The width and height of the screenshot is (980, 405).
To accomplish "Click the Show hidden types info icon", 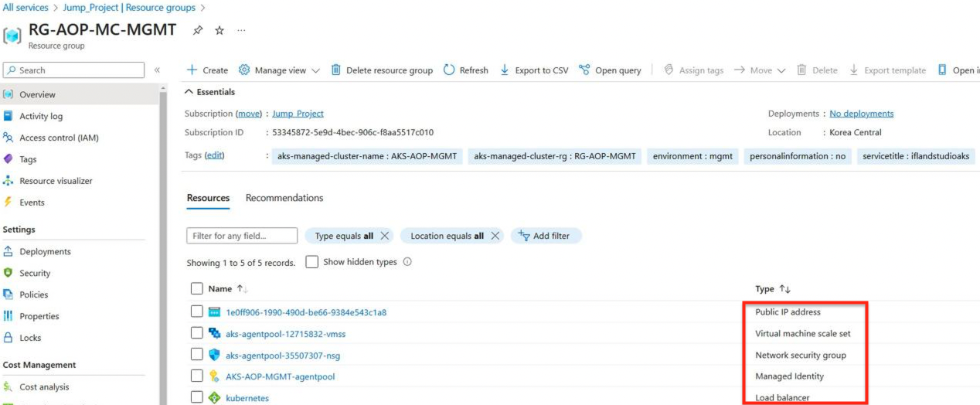I will (407, 262).
